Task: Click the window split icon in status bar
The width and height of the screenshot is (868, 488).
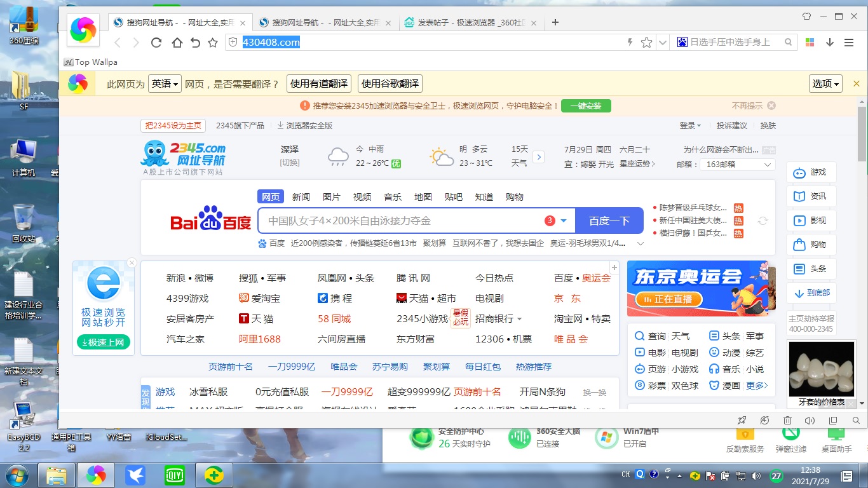Action: (x=833, y=421)
